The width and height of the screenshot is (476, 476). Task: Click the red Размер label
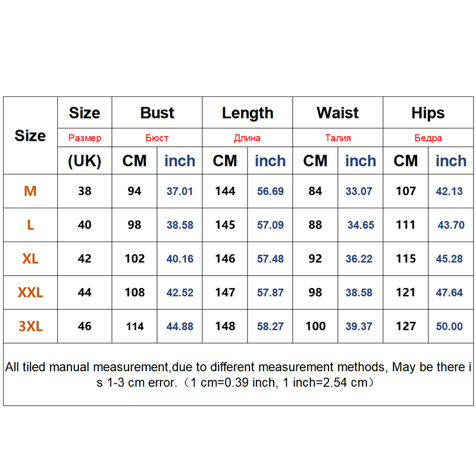click(84, 138)
